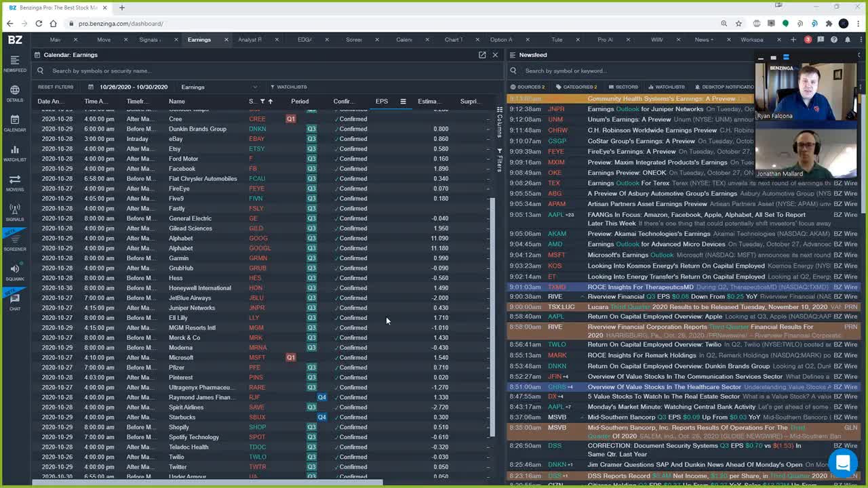The image size is (868, 488).
Task: Open the Columns side panel
Action: tap(500, 121)
